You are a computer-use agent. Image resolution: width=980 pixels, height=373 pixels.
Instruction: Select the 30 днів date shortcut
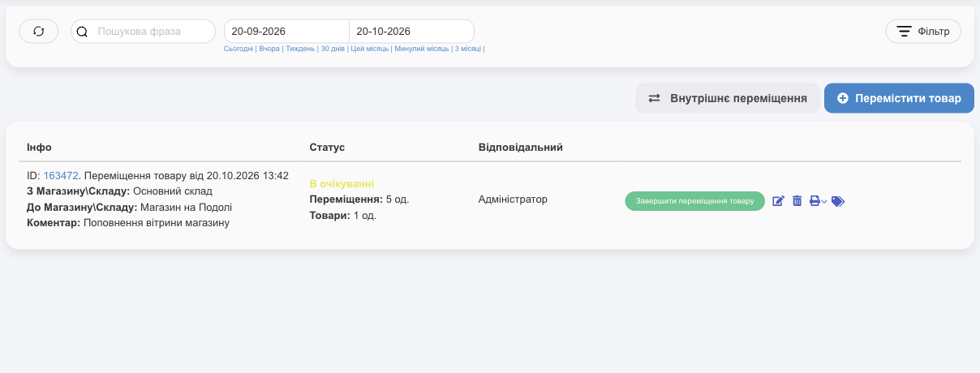coord(333,49)
